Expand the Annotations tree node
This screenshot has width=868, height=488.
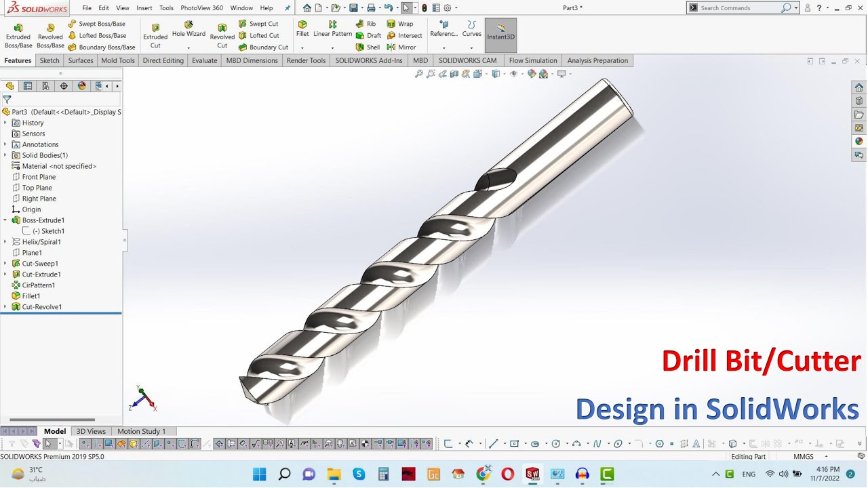(5, 144)
